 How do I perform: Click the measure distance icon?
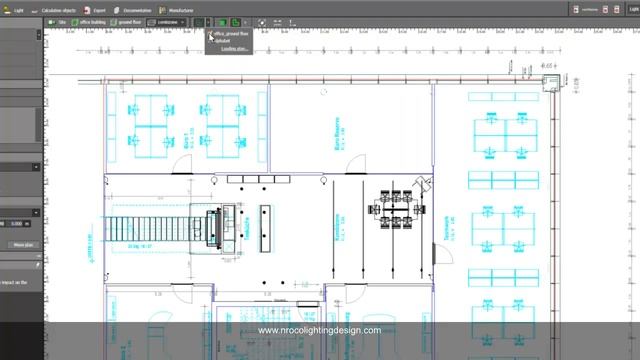pos(278,23)
